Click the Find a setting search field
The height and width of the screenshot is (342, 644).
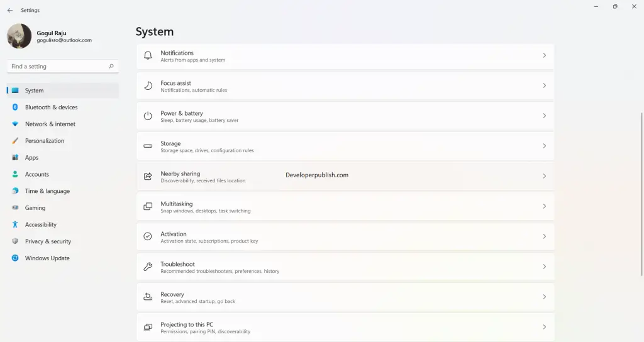(x=63, y=66)
